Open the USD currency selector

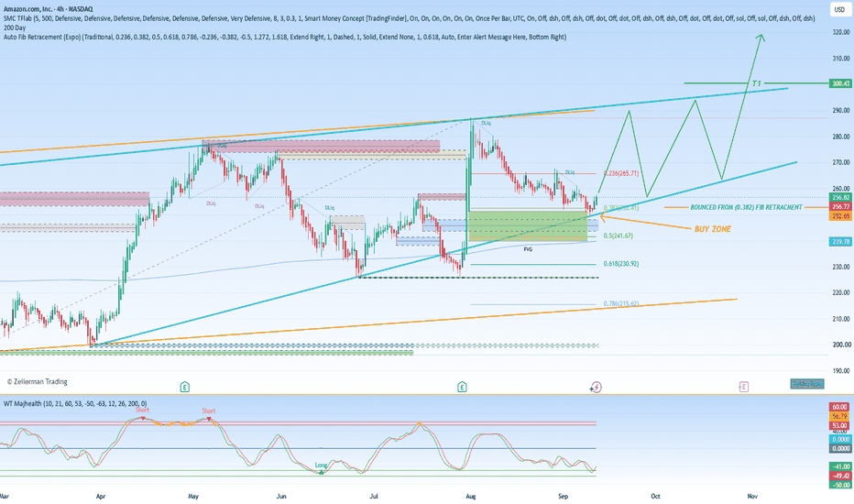839,9
